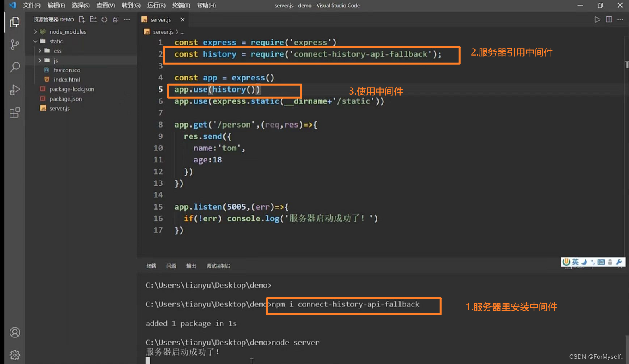Run the code with play icon
Viewport: 629px width, 364px height.
click(597, 19)
